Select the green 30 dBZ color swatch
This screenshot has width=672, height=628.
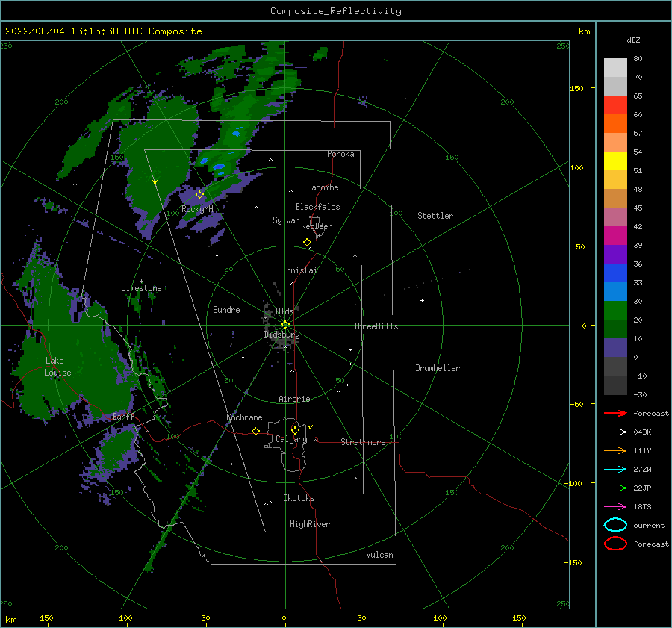click(x=615, y=310)
